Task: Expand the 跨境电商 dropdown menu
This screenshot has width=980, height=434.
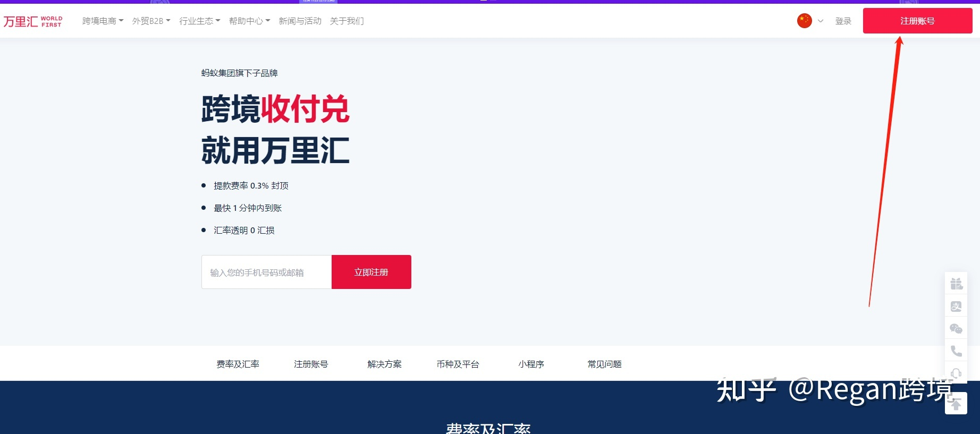Action: [x=103, y=21]
